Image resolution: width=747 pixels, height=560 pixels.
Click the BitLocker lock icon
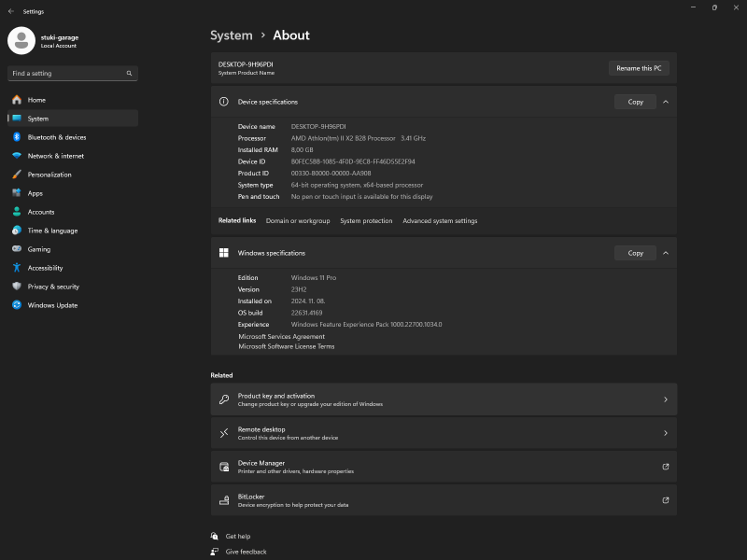[x=224, y=500]
